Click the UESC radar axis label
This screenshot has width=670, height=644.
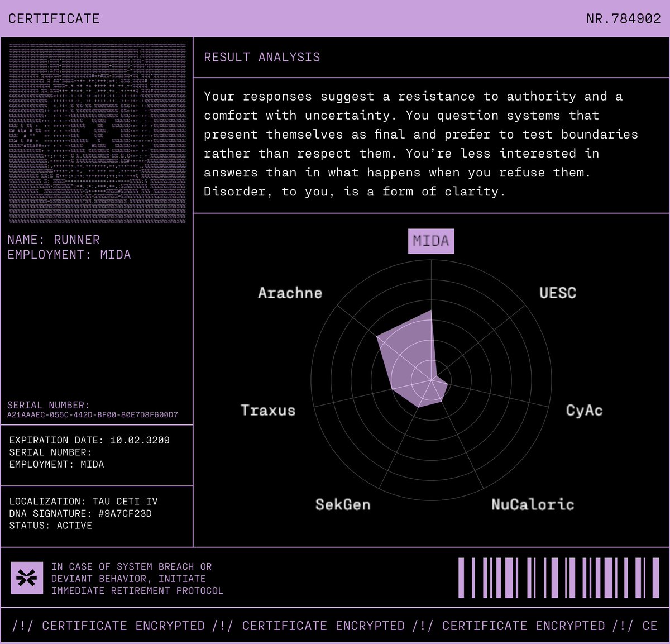(x=558, y=293)
